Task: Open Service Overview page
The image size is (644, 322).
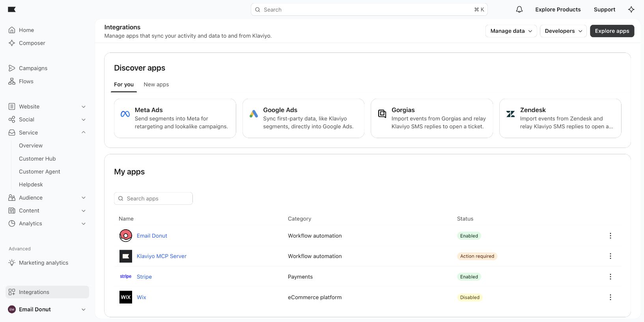Action: click(x=31, y=146)
